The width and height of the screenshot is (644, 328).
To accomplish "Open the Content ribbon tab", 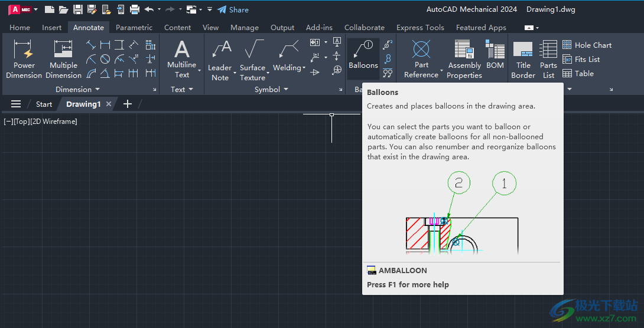I will pos(177,28).
